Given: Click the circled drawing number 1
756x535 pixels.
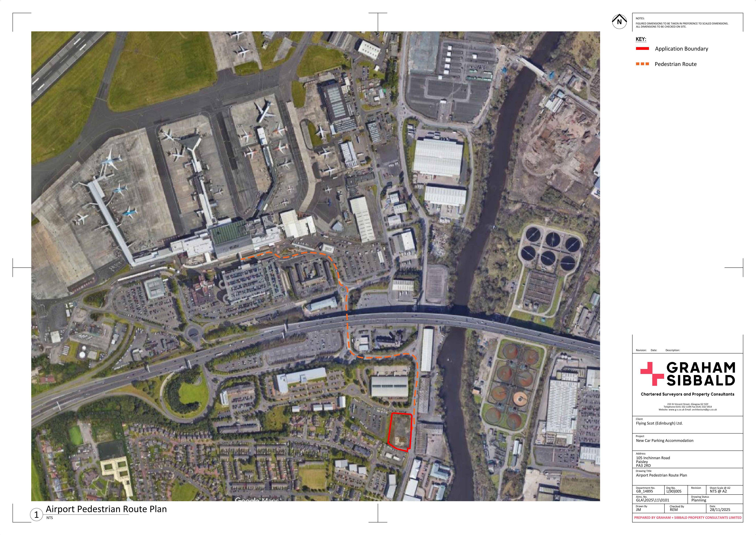Looking at the screenshot, I should (x=37, y=515).
